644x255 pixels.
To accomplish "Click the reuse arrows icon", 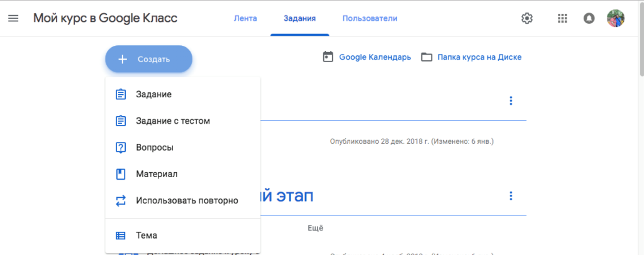I will tap(121, 201).
